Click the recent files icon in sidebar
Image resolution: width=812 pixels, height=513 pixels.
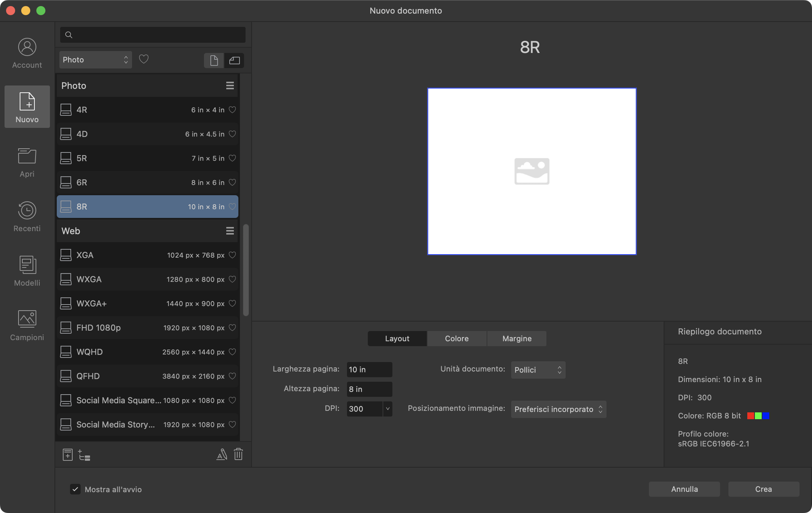[27, 215]
